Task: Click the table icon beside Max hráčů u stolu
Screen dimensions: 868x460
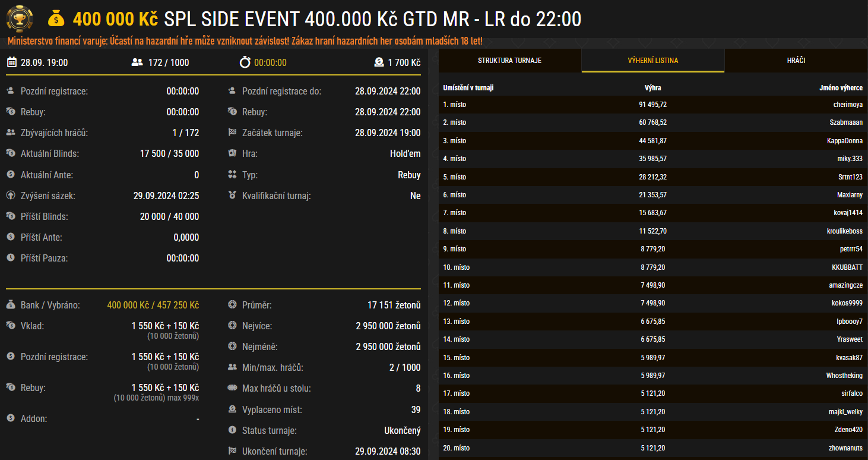Action: (x=232, y=388)
